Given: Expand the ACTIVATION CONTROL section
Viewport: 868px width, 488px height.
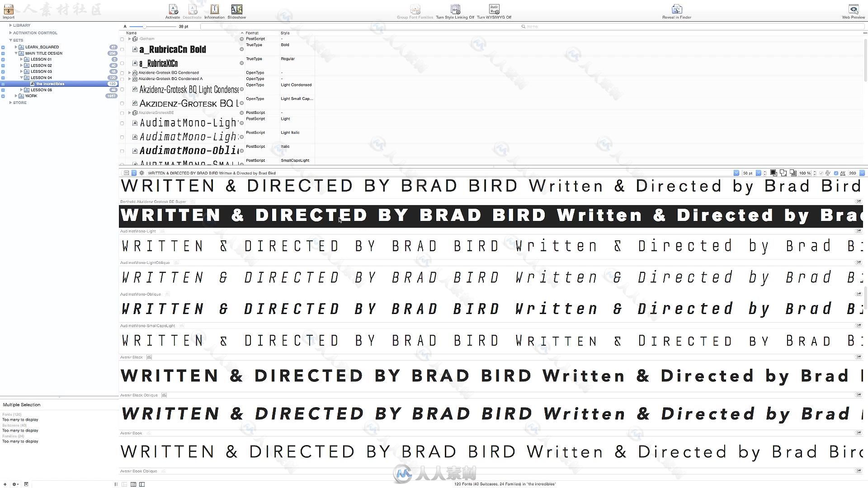Looking at the screenshot, I should coord(10,33).
